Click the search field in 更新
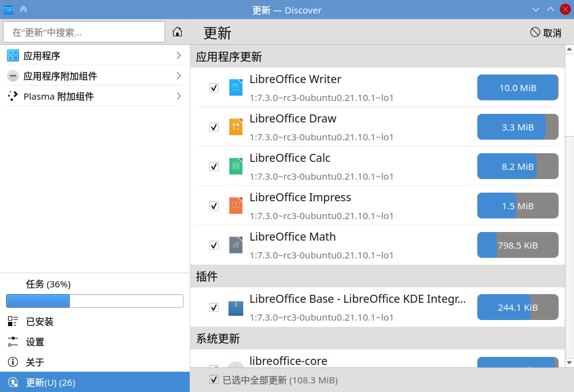The image size is (574, 392). 84,32
